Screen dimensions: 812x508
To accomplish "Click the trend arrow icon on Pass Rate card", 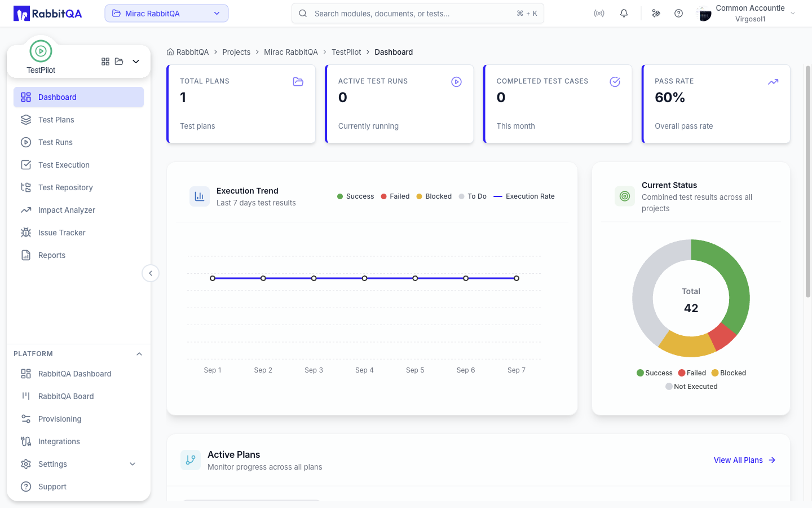I will pos(773,82).
